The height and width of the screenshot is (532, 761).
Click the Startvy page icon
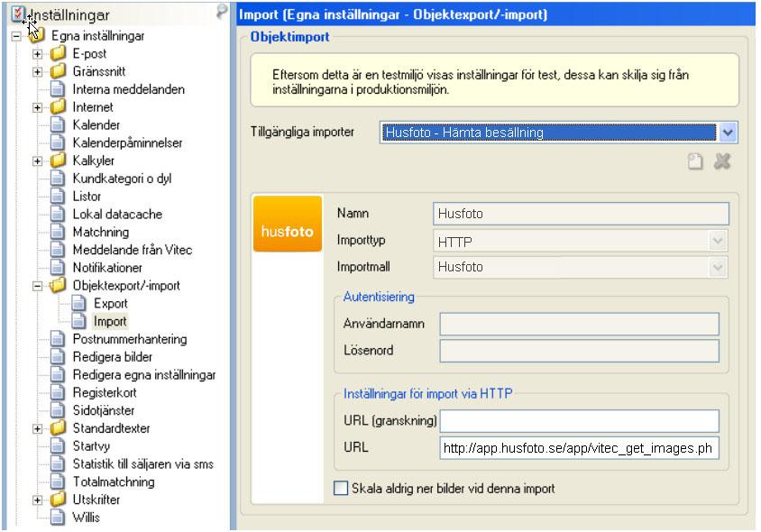(58, 446)
